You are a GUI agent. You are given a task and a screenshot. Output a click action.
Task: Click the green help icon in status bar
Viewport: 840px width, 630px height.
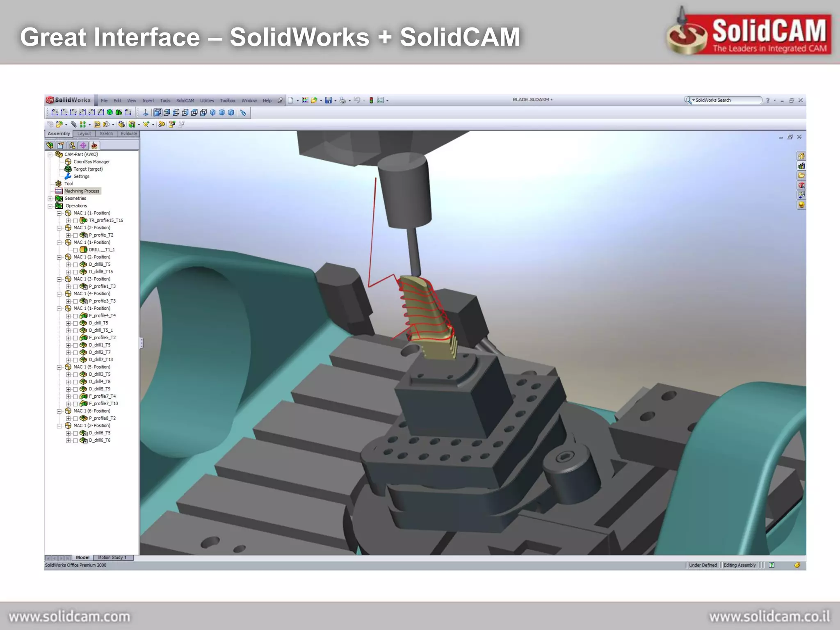tap(772, 565)
